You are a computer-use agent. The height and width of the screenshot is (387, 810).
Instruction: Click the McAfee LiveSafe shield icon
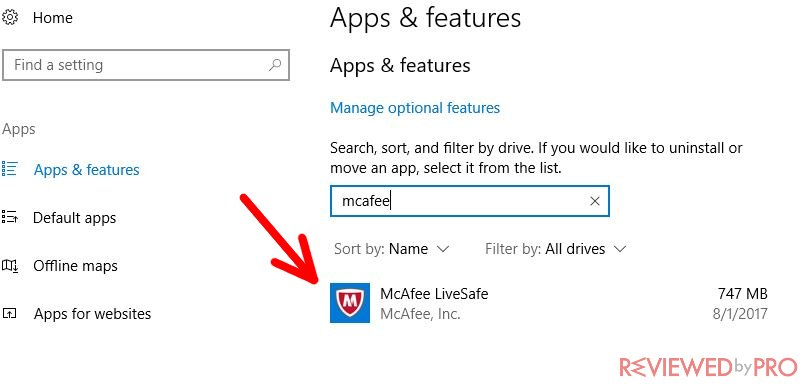click(350, 303)
